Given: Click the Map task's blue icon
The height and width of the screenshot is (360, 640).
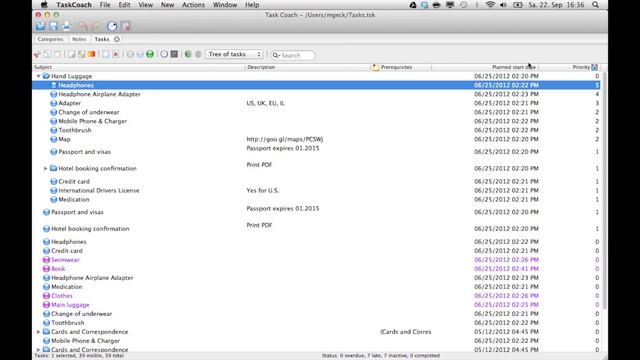Looking at the screenshot, I should (x=53, y=139).
